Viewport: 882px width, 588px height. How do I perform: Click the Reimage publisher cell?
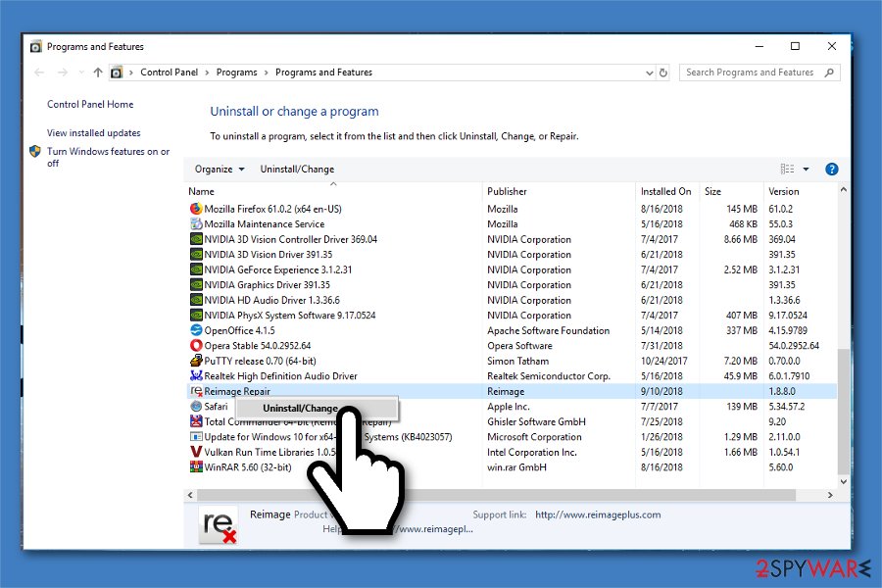click(x=506, y=391)
